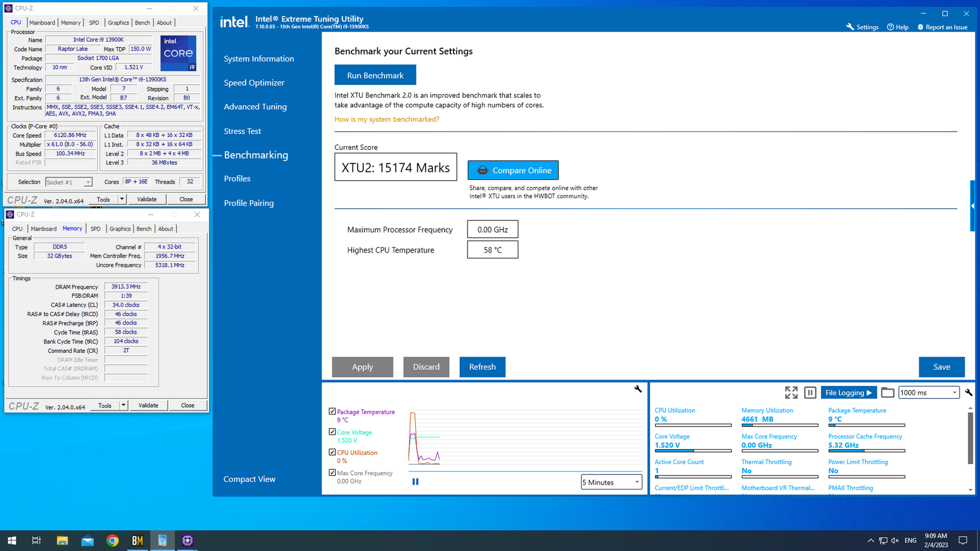Click Compare Online button
Screen dimensions: 980x551
click(x=513, y=170)
